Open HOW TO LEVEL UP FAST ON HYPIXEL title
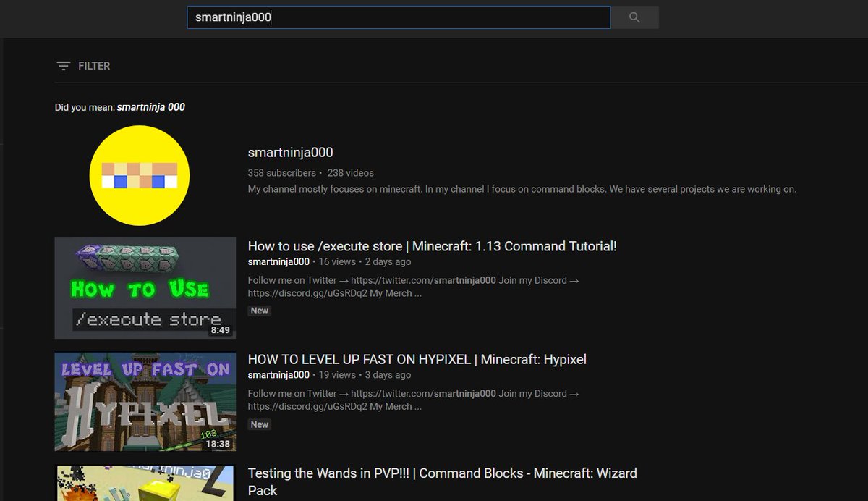The width and height of the screenshot is (868, 501). [x=417, y=359]
